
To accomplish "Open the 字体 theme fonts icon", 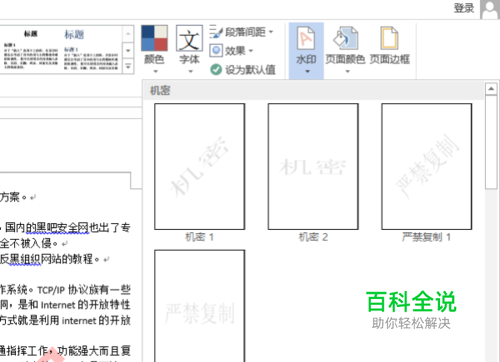I will [189, 38].
